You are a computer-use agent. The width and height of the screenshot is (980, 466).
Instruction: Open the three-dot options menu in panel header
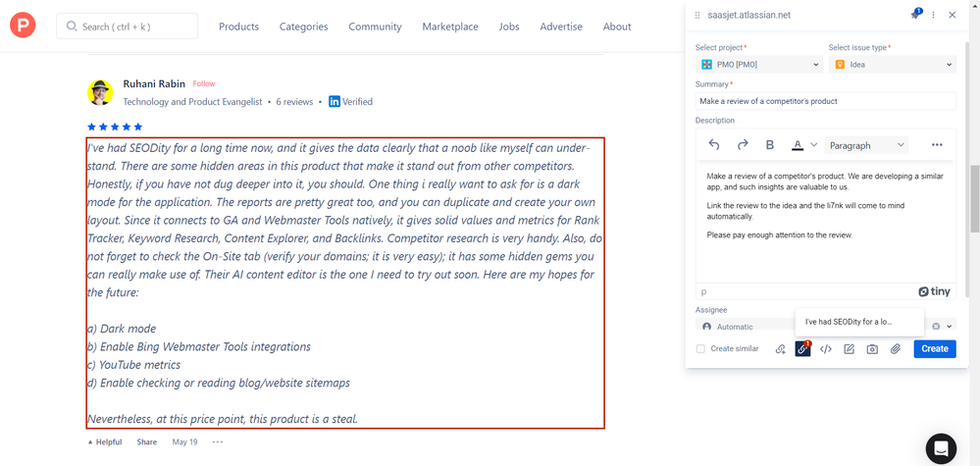tap(933, 15)
